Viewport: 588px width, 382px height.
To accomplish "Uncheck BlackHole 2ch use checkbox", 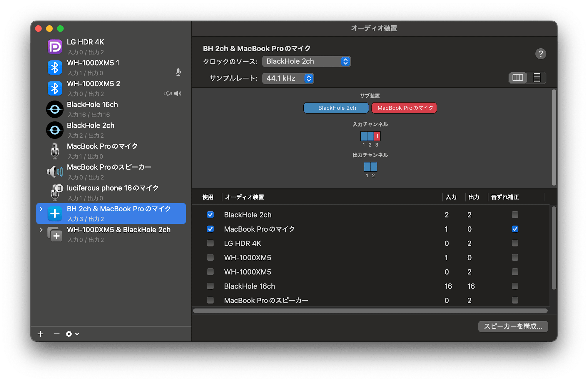I will (x=210, y=215).
